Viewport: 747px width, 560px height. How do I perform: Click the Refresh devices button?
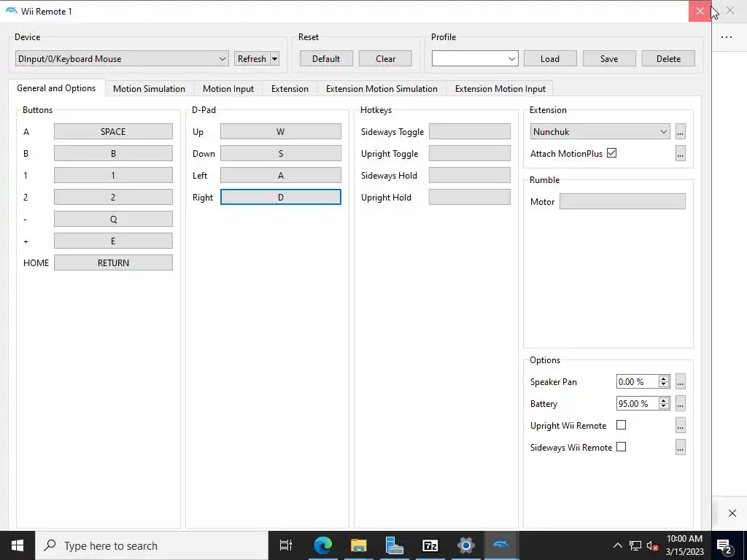tap(252, 59)
